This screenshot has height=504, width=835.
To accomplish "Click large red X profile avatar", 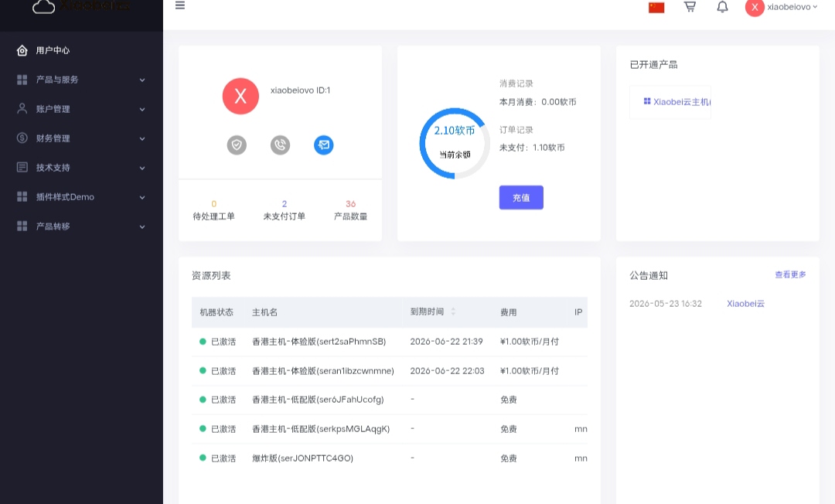I will pos(240,97).
